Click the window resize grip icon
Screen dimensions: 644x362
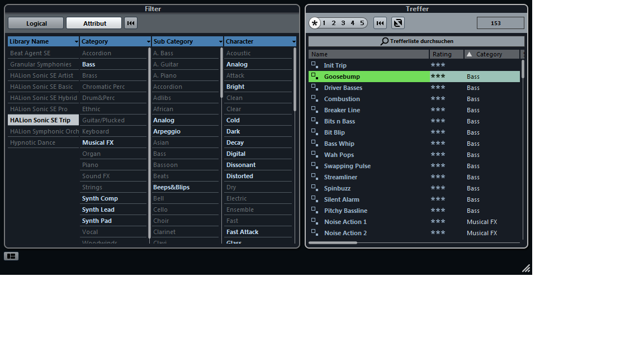526,268
